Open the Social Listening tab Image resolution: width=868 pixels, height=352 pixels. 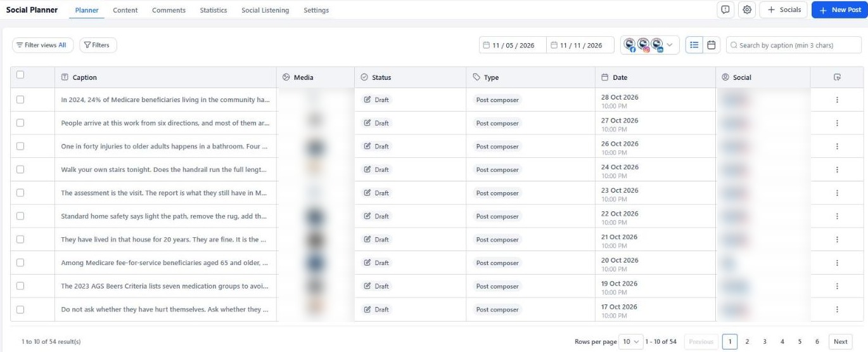click(265, 10)
